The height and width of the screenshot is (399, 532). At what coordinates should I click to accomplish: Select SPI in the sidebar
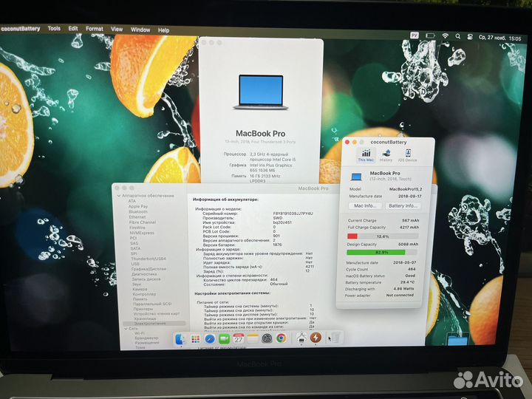[134, 253]
